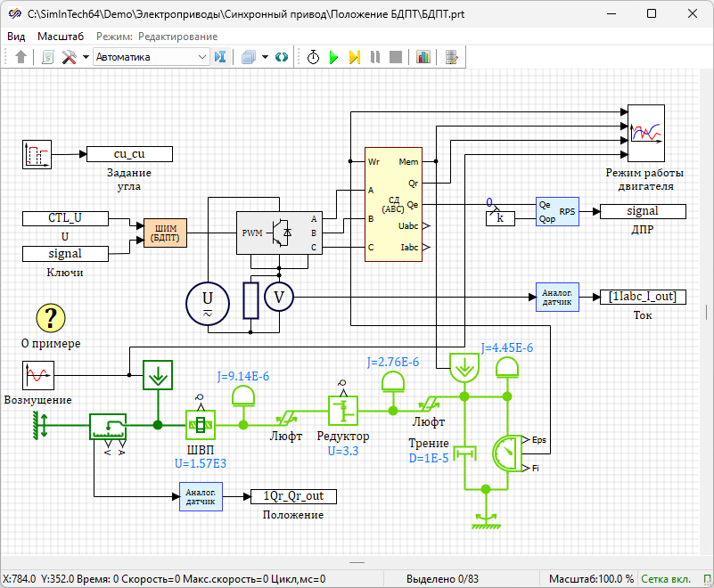Click the script page icon in toolbar
Viewport: 714px width, 588px height.
[x=48, y=57]
